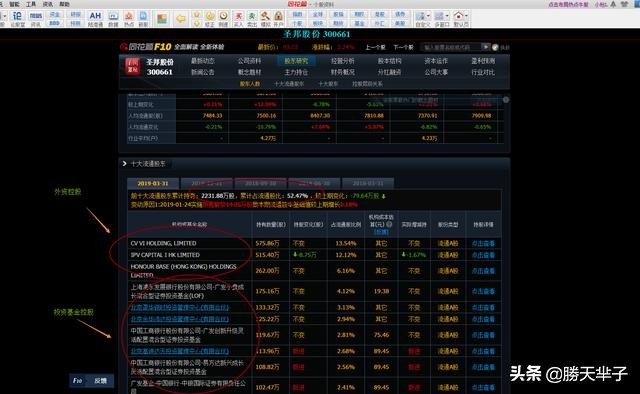
Task: Click IPV CAPITAL I HK LIMITED shareholder name
Action: coord(165,255)
